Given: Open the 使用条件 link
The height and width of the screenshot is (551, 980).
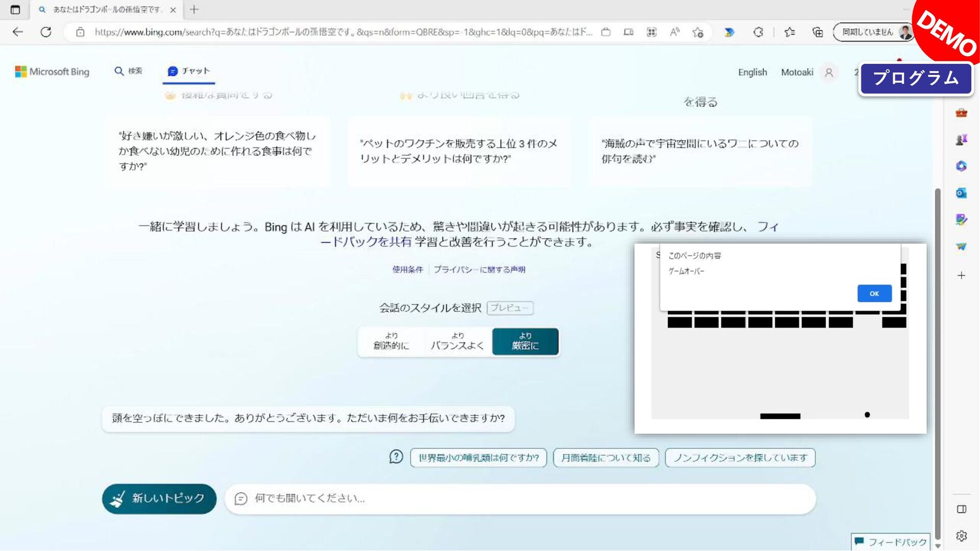Looking at the screenshot, I should (x=407, y=269).
